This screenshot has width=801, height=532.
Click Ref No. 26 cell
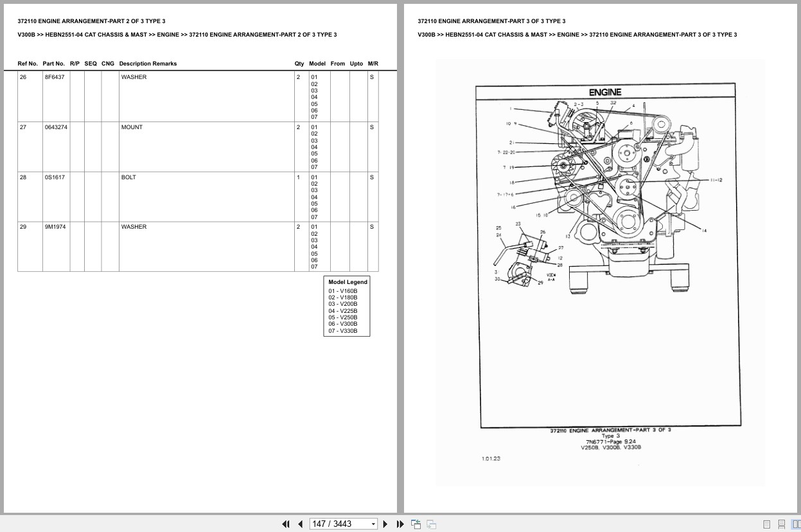point(30,96)
